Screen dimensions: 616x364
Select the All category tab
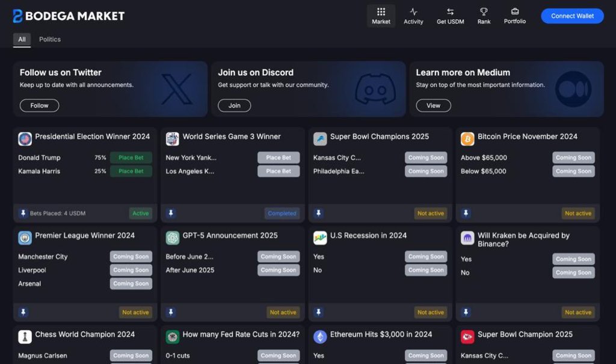(22, 39)
